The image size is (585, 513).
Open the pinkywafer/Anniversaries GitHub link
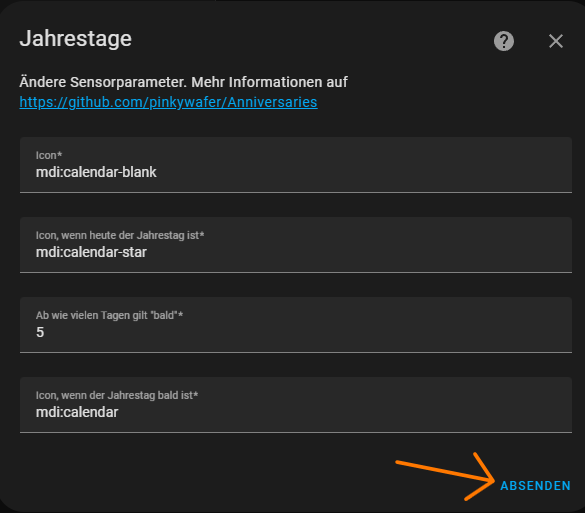tap(168, 102)
